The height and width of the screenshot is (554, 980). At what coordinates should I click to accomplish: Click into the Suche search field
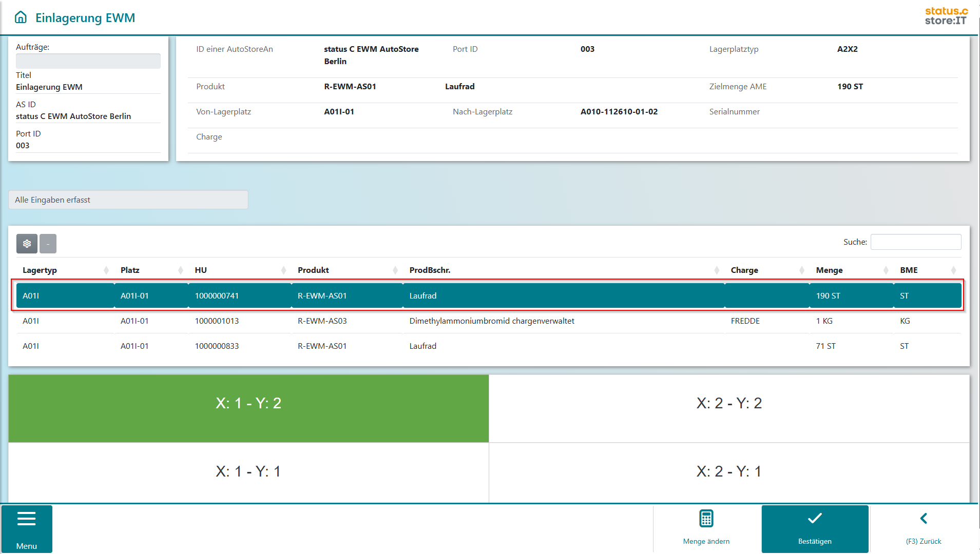click(915, 242)
